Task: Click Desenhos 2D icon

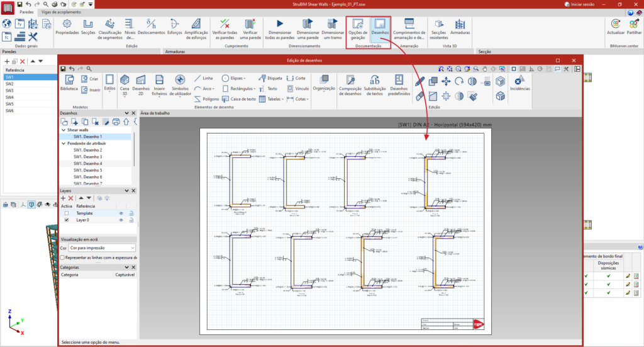Action: point(141,85)
